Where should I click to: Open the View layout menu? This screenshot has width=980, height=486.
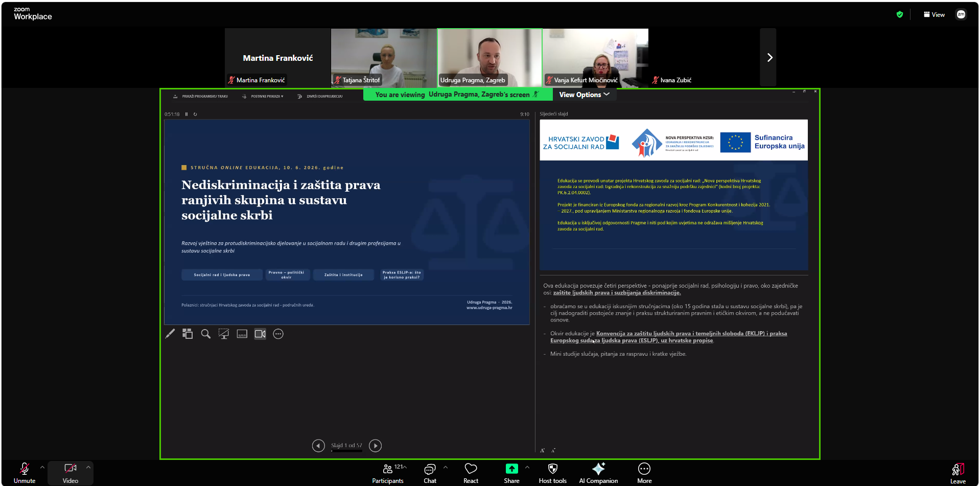tap(934, 15)
